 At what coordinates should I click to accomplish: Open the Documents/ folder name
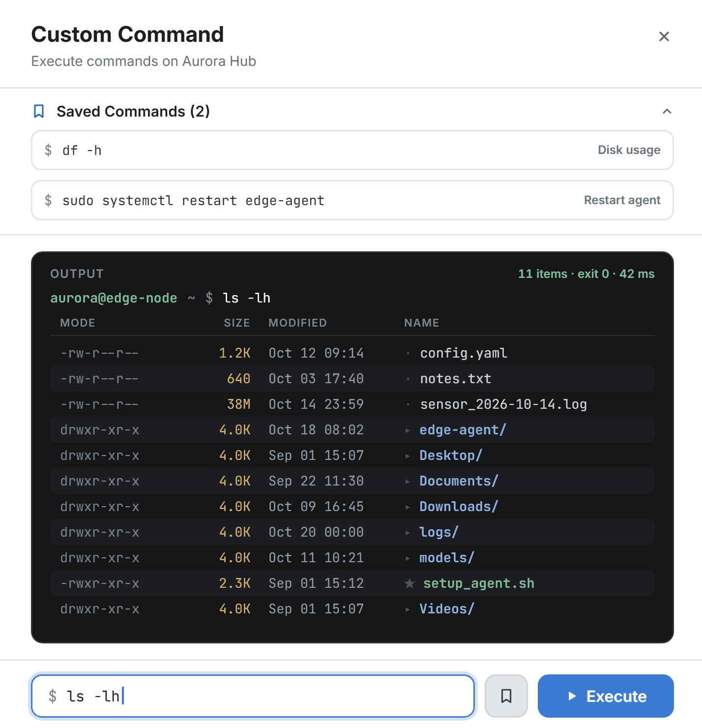(x=459, y=481)
